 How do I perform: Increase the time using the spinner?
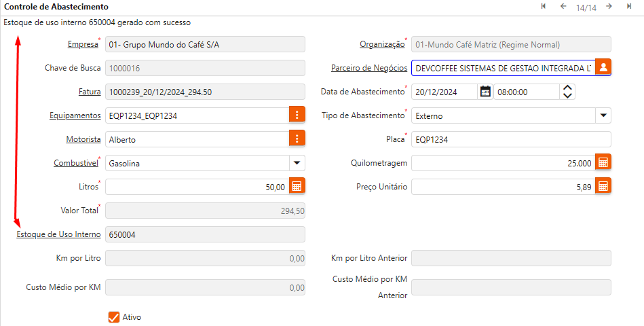coord(569,88)
